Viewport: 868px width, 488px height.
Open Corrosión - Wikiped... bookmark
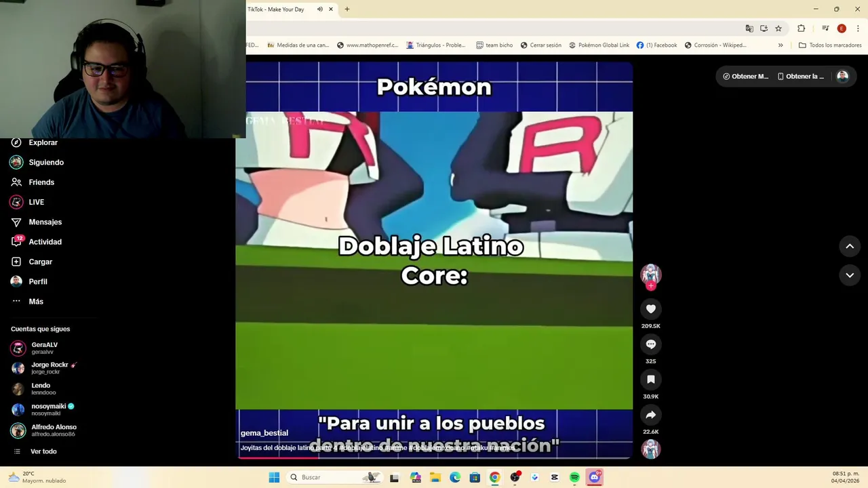715,45
